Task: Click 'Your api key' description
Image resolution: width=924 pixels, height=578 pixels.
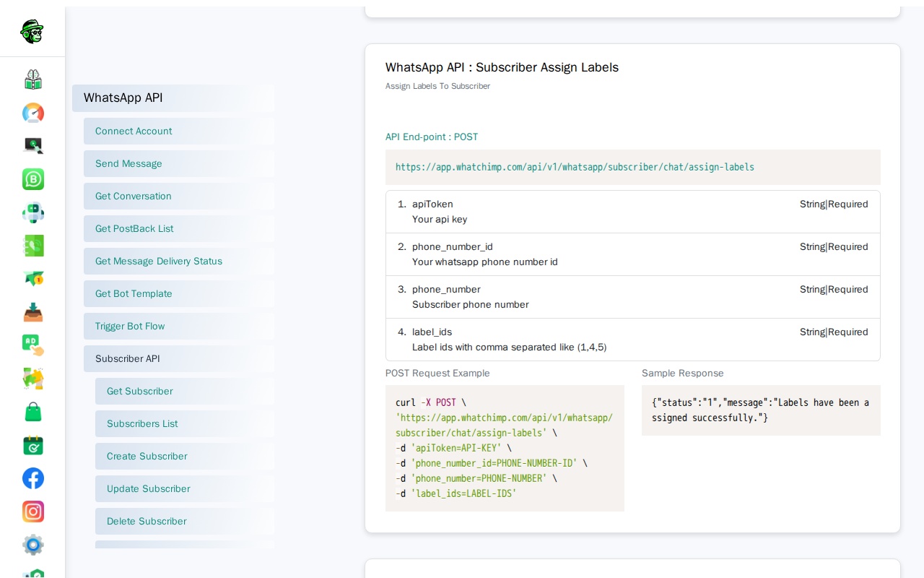Action: click(440, 220)
